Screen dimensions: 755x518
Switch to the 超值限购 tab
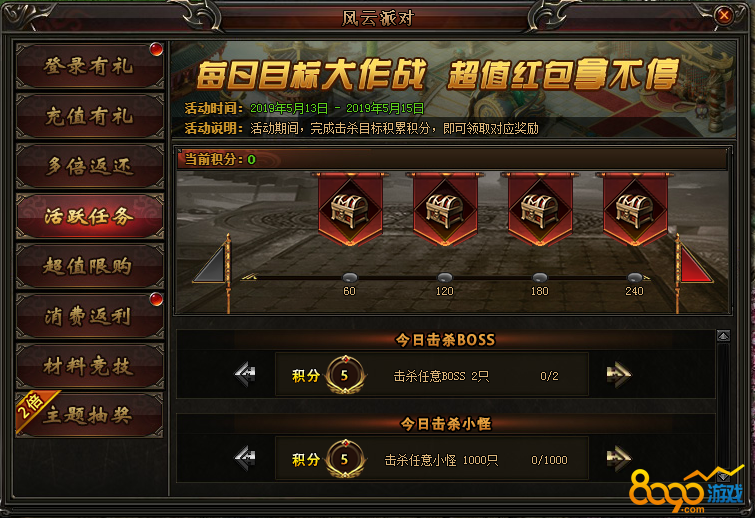click(x=90, y=266)
